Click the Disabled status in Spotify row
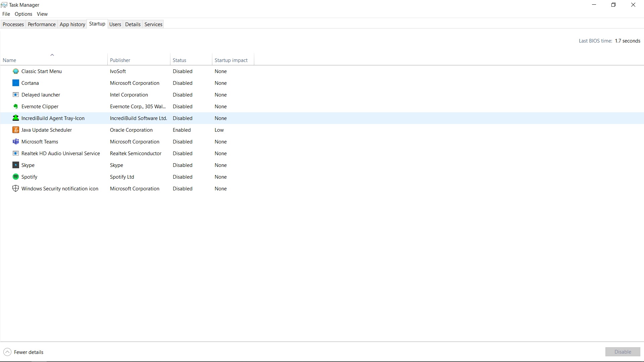 [x=183, y=177]
